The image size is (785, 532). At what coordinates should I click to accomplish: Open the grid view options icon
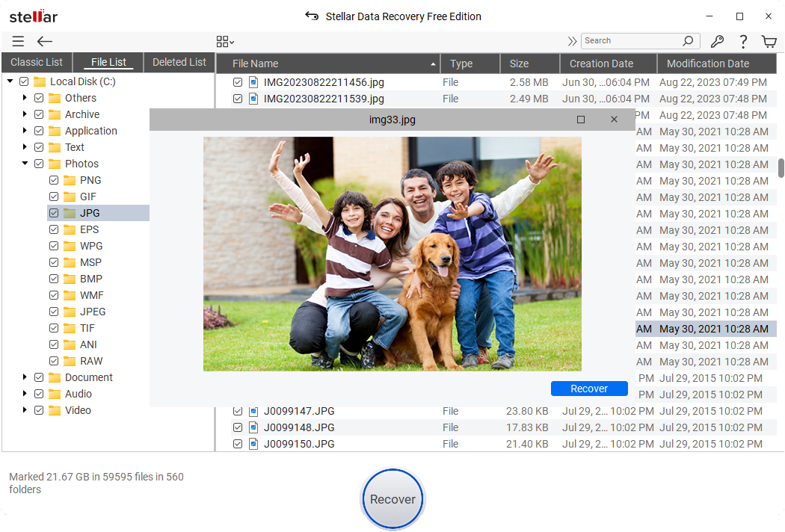click(224, 42)
